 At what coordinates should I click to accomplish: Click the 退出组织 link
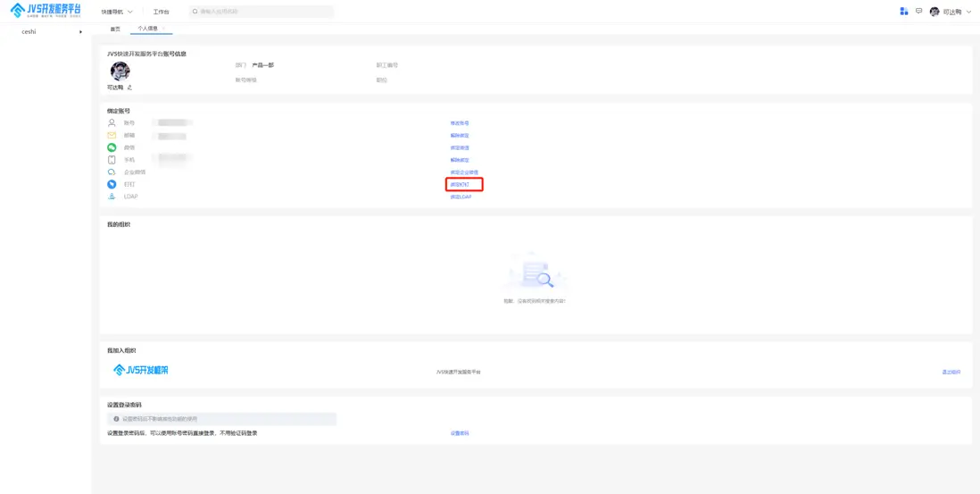pyautogui.click(x=951, y=372)
